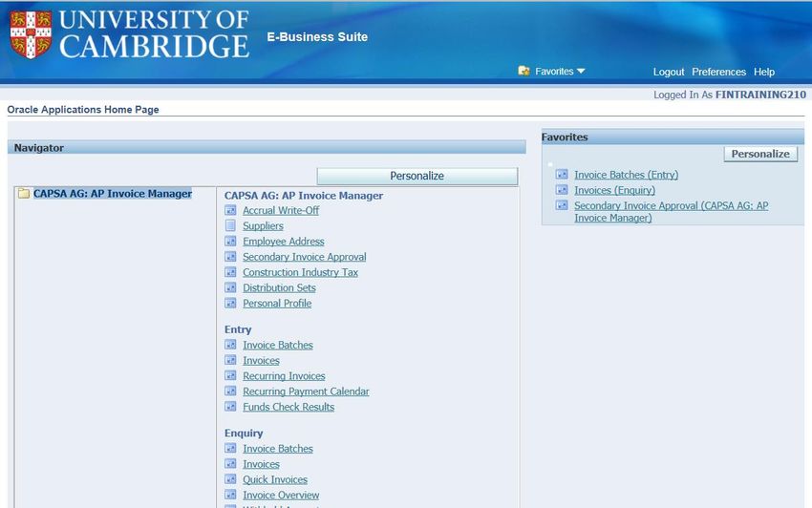Open the Funds Check Results link
The width and height of the screenshot is (812, 508).
[x=288, y=408]
